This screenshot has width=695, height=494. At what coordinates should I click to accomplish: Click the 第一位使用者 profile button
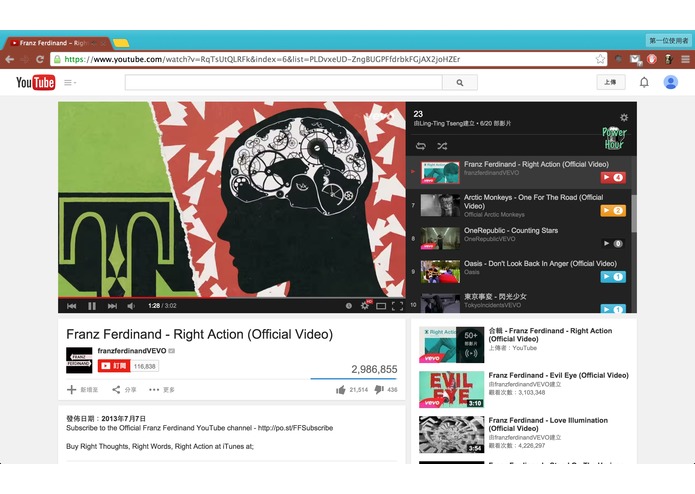(669, 40)
